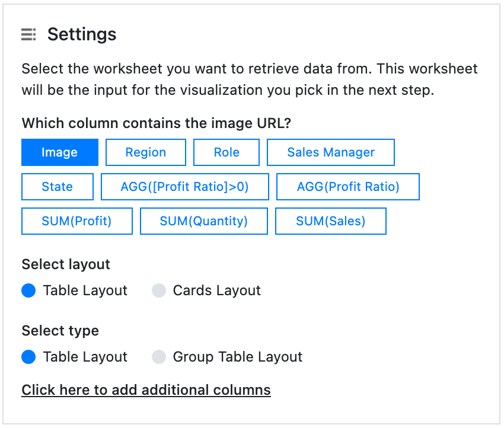Switch to Cards Layout radio option
Image resolution: width=504 pixels, height=428 pixels.
pos(159,290)
